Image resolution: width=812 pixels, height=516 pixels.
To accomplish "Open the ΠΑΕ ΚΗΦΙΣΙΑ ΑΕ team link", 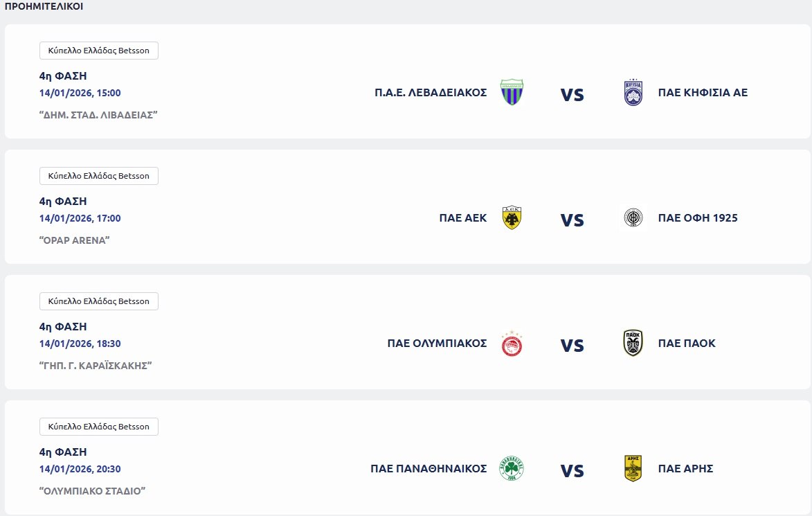I will coord(703,93).
